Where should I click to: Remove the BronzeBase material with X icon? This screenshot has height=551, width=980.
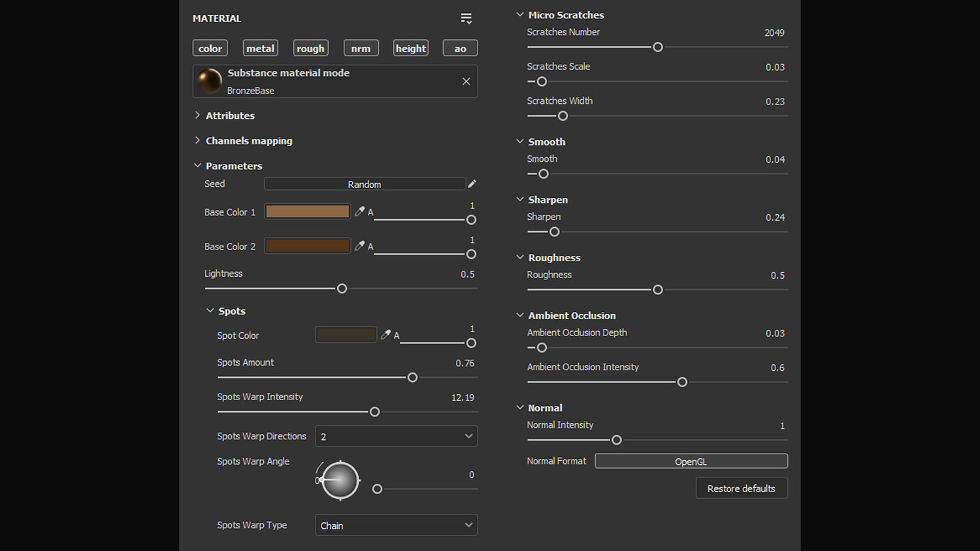[466, 82]
